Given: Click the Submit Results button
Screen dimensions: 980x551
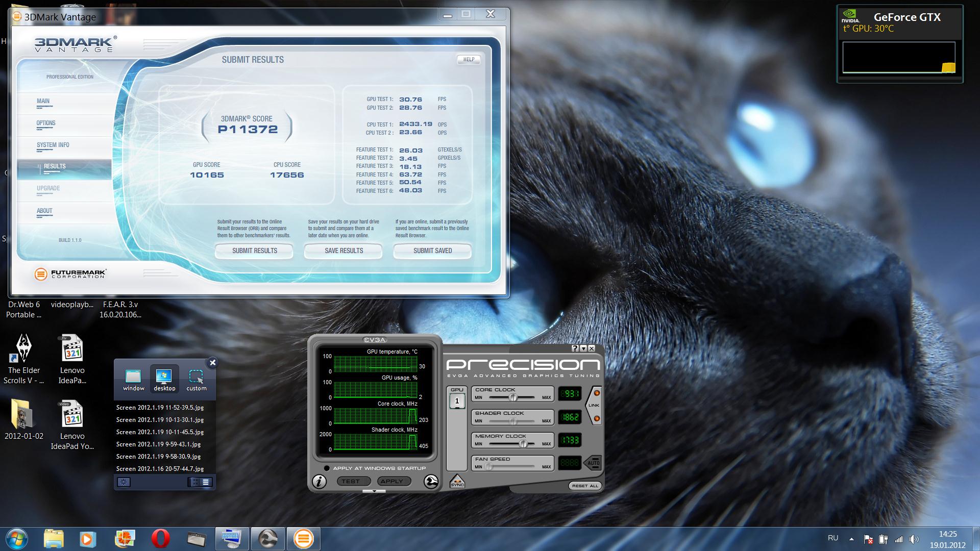Looking at the screenshot, I should (x=254, y=251).
